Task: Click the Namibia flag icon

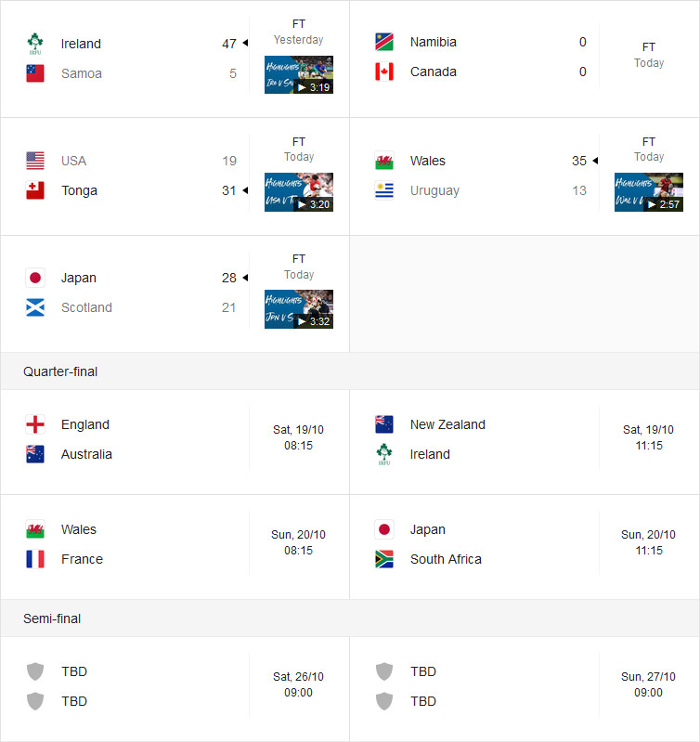Action: (x=384, y=42)
